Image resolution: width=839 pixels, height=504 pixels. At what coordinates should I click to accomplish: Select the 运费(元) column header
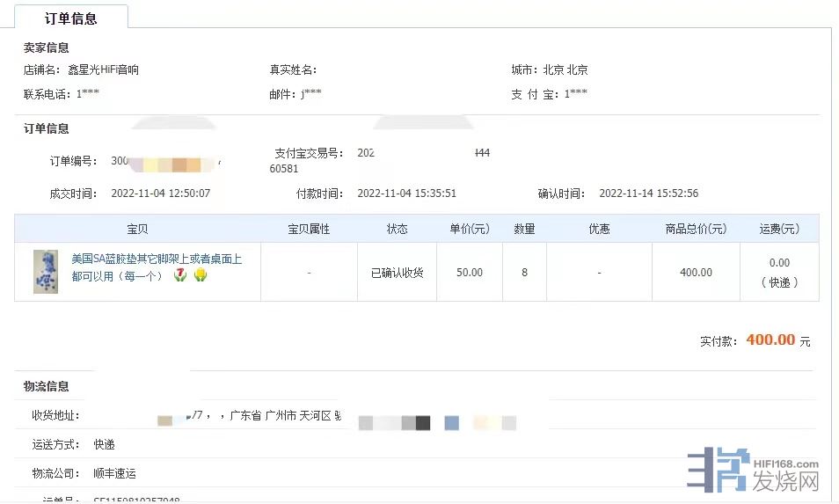pyautogui.click(x=779, y=229)
